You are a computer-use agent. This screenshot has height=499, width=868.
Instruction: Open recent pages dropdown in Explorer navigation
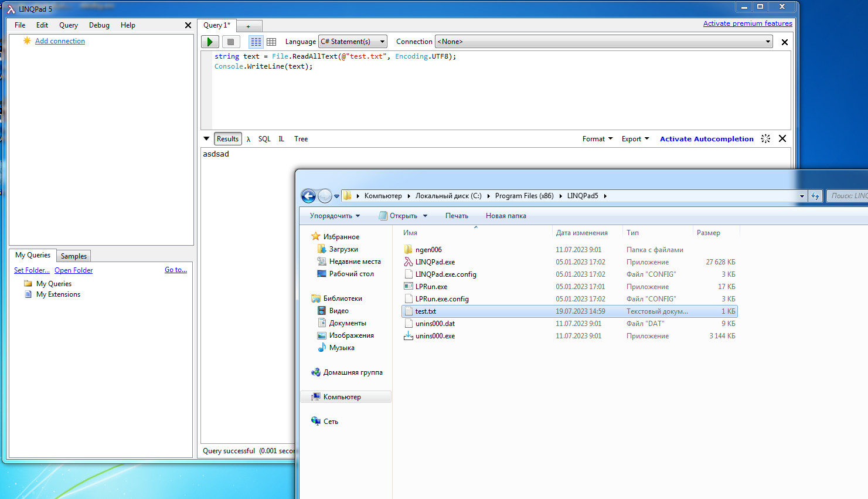(337, 196)
